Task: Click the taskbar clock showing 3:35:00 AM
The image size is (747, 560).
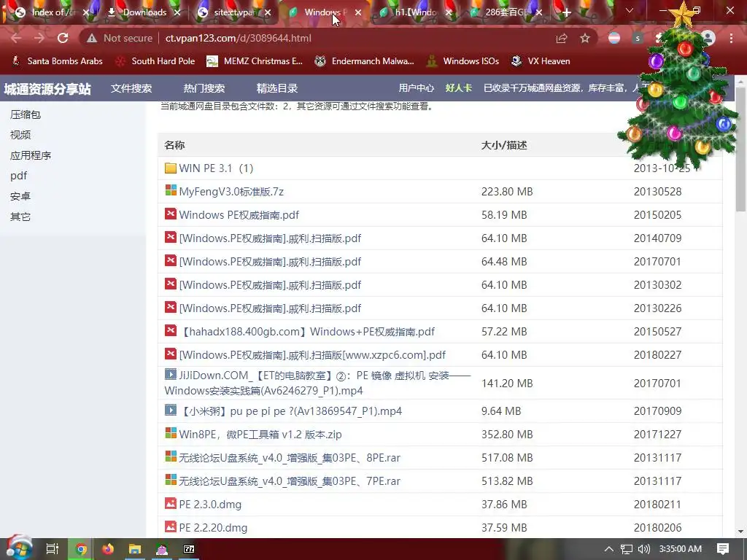Action: (x=681, y=549)
